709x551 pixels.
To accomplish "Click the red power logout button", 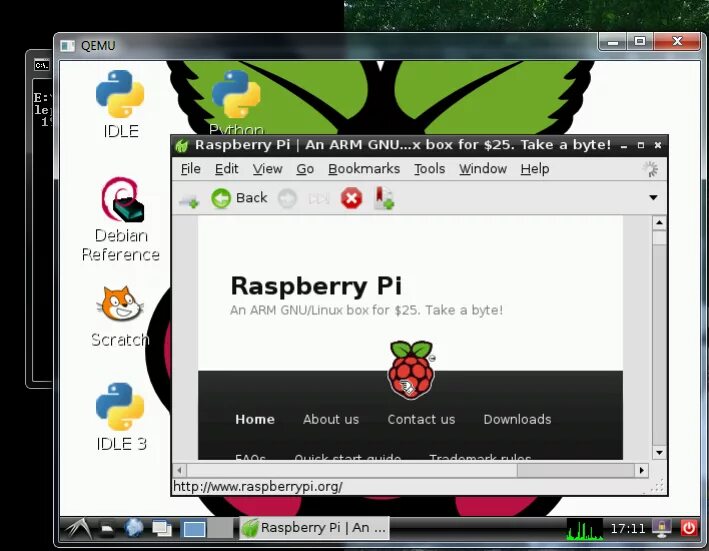I will [x=689, y=528].
